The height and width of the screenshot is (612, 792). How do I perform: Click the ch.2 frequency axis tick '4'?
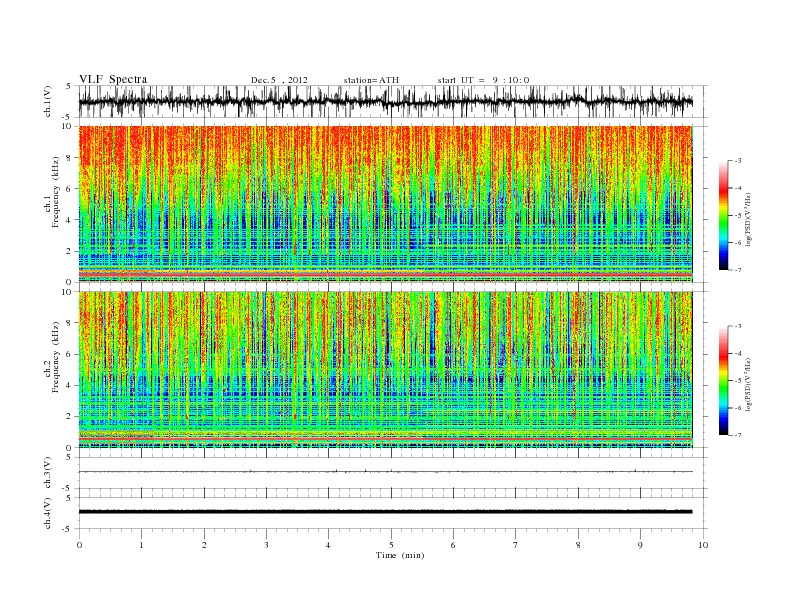(70, 385)
